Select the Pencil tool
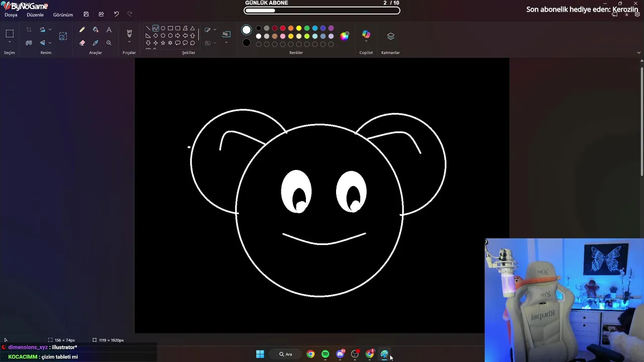Screen dimensions: 644x362 pos(82,30)
